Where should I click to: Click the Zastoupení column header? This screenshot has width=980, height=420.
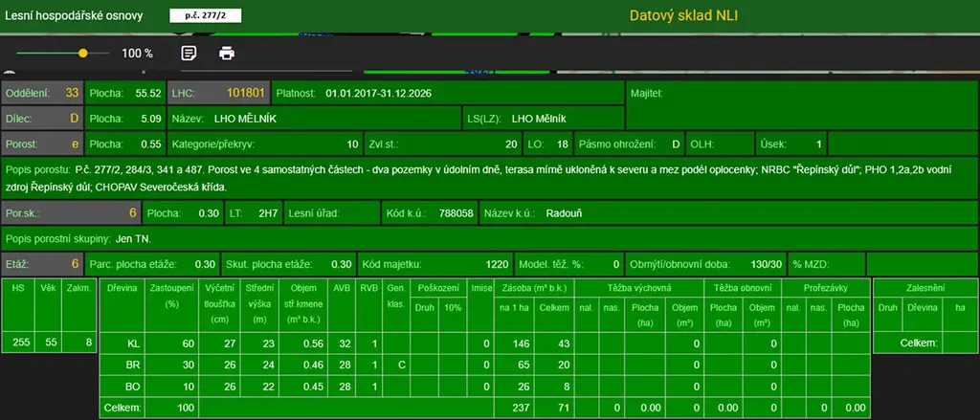click(167, 295)
